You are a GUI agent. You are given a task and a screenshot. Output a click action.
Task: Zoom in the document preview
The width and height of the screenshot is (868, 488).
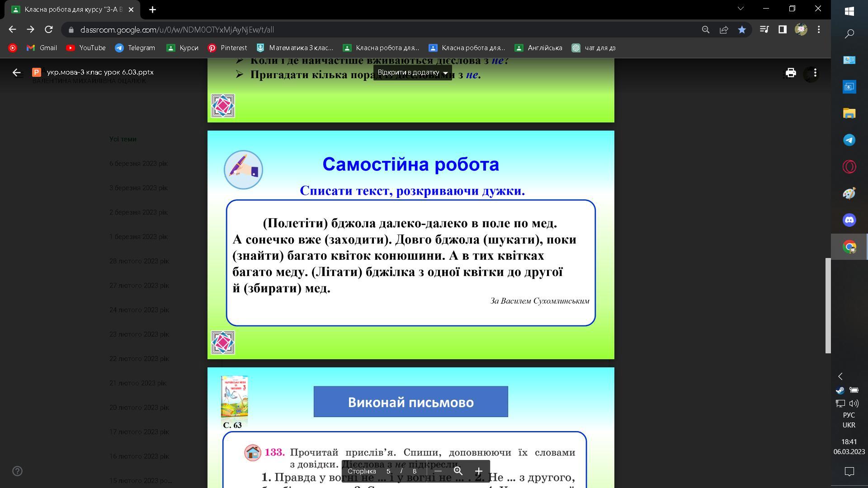coord(479,471)
